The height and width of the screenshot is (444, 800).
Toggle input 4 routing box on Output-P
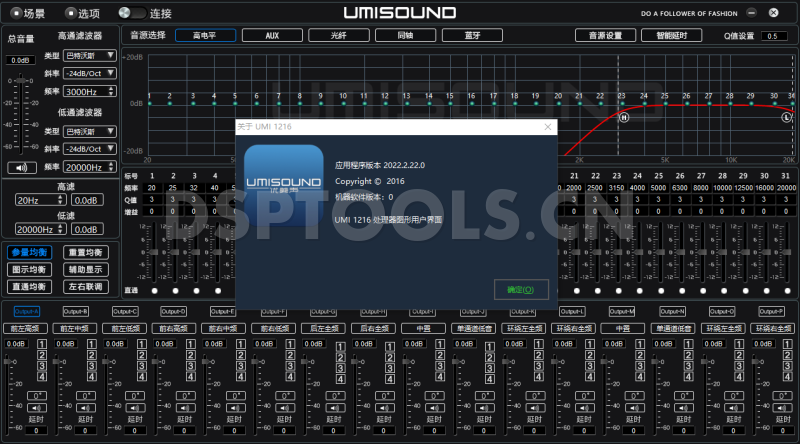pos(788,377)
